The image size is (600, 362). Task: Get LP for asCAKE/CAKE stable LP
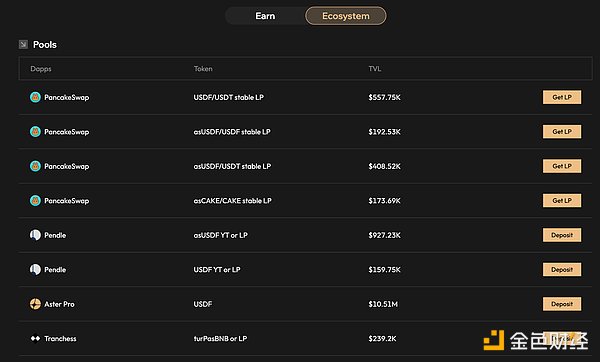tap(562, 201)
